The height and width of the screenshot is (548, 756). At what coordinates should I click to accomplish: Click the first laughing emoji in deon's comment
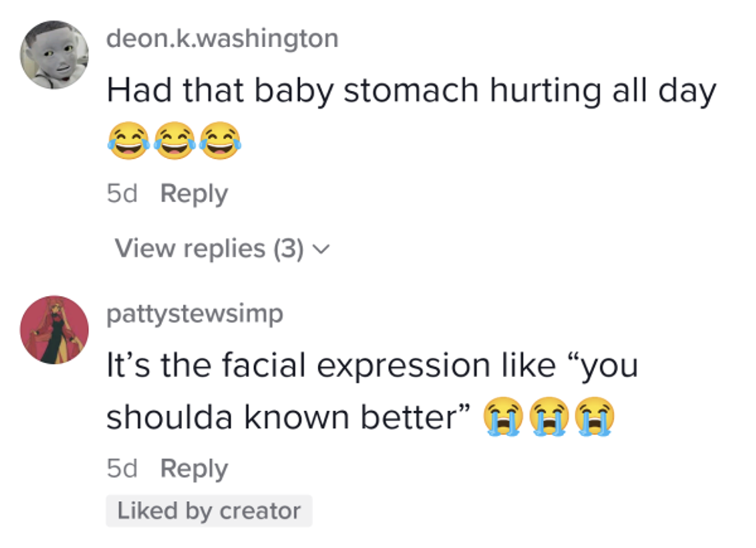pyautogui.click(x=128, y=143)
